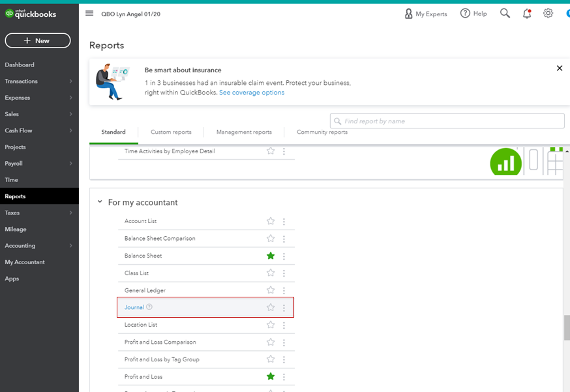Screen dimensions: 570x392
Task: Favorite Time Activities by Employee Detail
Action: pos(271,151)
